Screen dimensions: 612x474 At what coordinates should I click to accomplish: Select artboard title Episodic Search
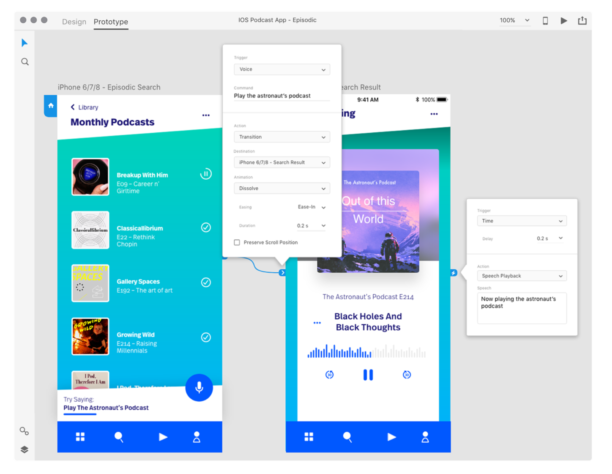[109, 87]
